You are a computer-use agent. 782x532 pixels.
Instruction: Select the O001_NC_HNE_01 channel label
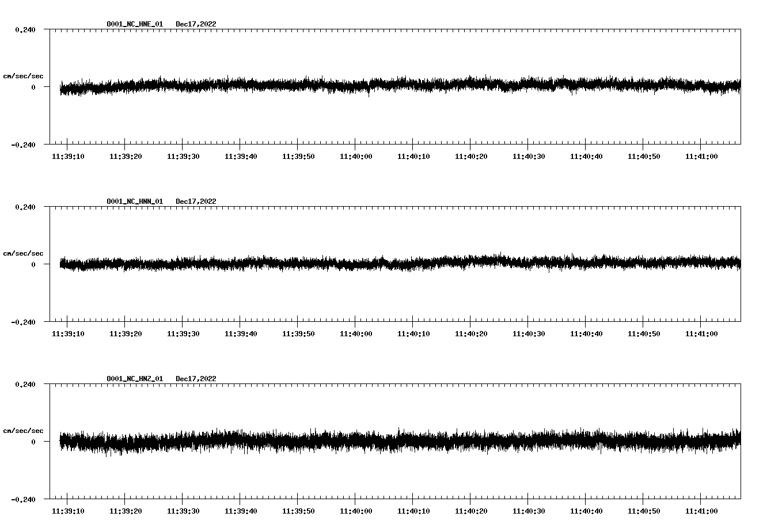tap(134, 24)
